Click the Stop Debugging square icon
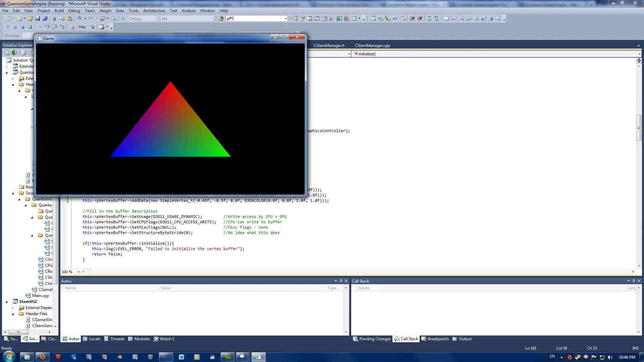This screenshot has width=644, height=362. [x=23, y=27]
